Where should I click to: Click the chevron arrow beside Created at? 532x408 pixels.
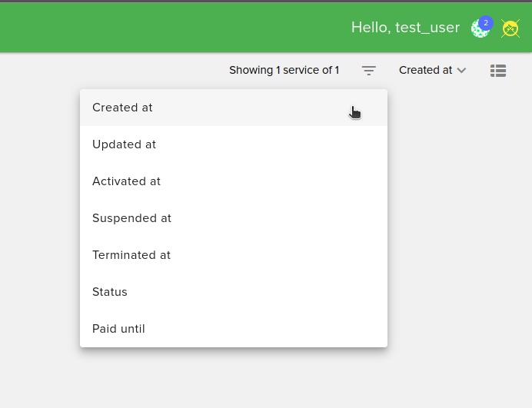click(461, 71)
